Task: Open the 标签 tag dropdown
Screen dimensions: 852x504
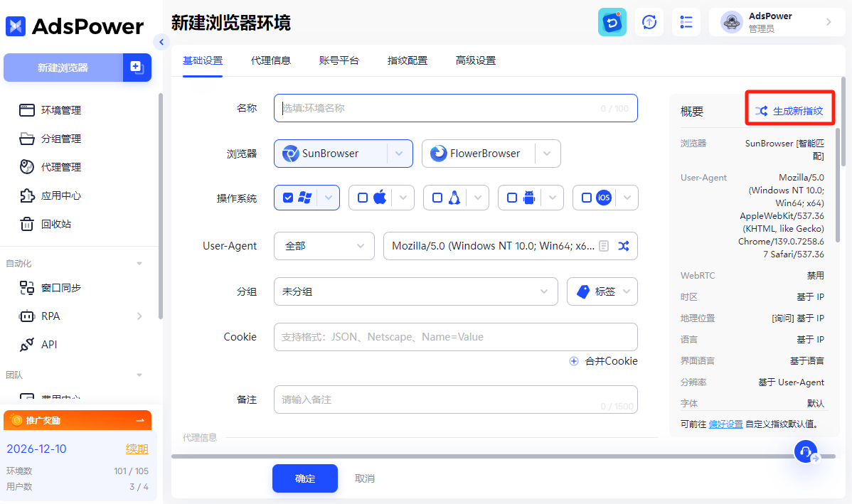Action: coord(602,291)
